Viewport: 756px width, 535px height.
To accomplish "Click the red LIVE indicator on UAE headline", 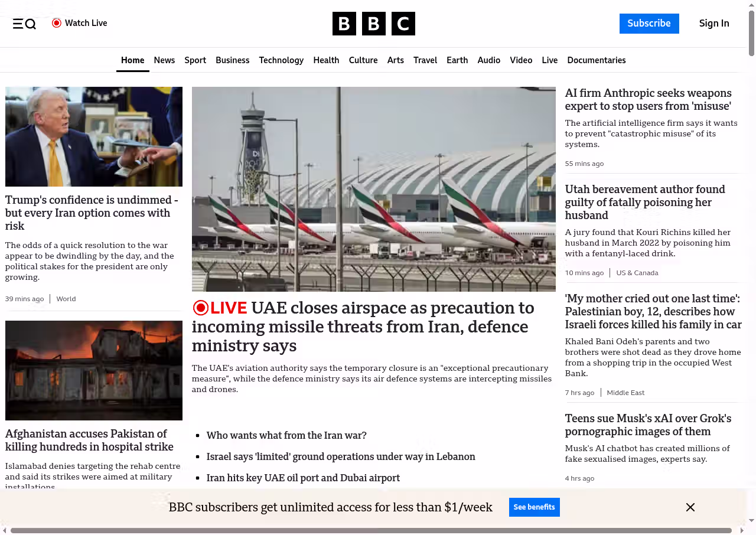I will pyautogui.click(x=220, y=308).
